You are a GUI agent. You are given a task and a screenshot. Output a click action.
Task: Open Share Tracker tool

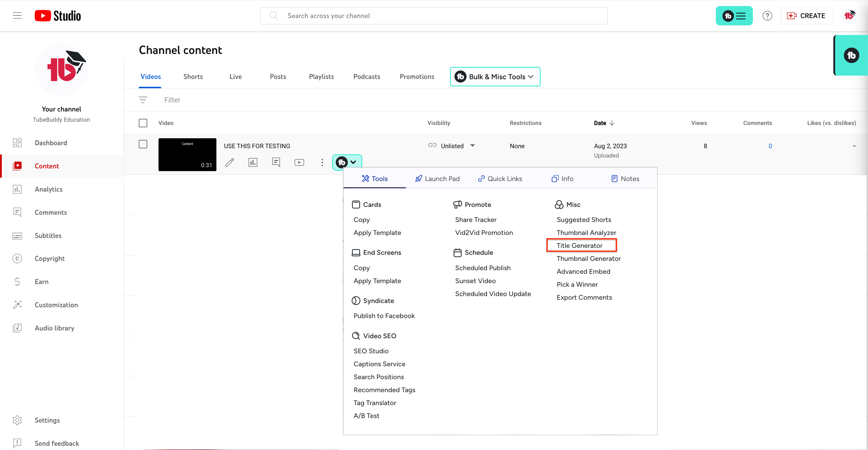476,220
